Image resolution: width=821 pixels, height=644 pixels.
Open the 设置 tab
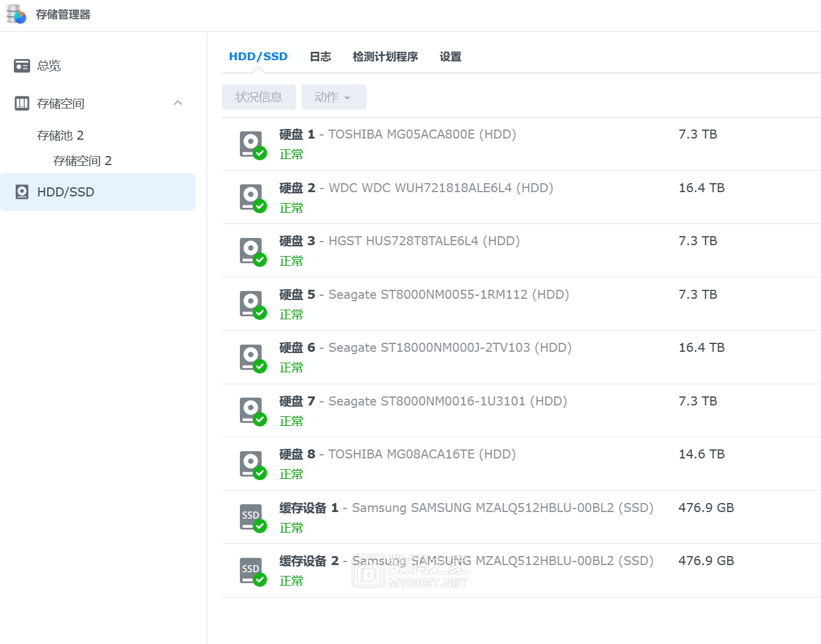click(450, 56)
